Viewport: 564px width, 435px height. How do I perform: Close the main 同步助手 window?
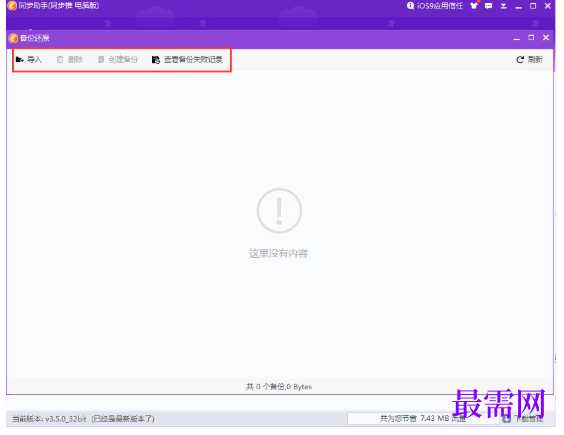[548, 6]
